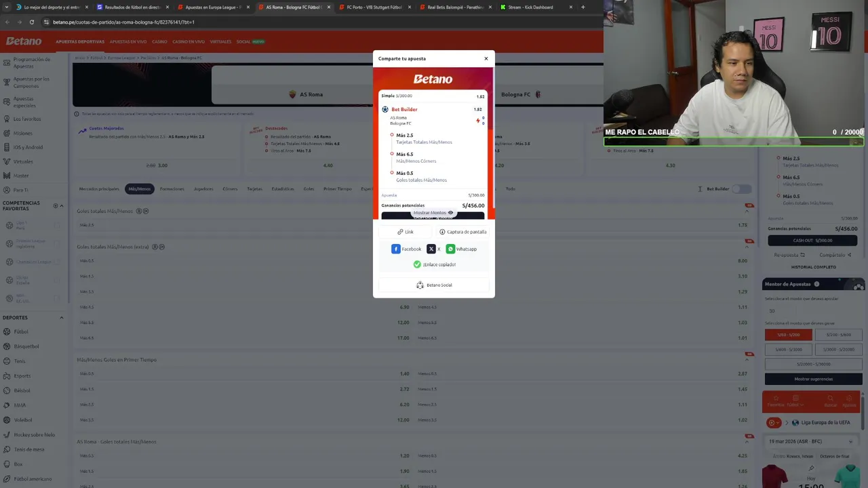Close the Comparte tu apuesta dialog

point(486,59)
